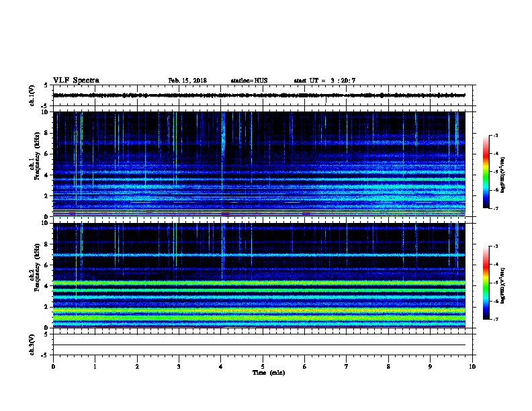Click the time axis tick label '4'

[x=221, y=366]
